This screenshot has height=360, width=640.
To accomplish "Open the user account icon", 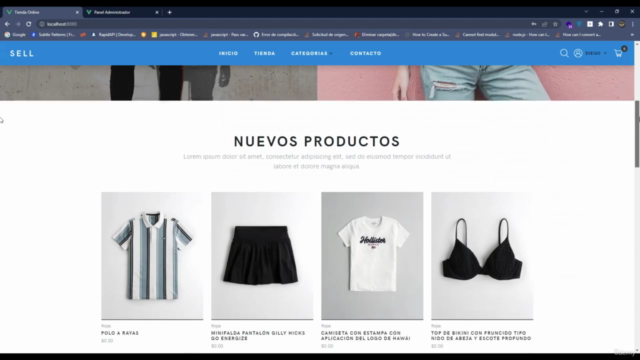I will pos(578,53).
